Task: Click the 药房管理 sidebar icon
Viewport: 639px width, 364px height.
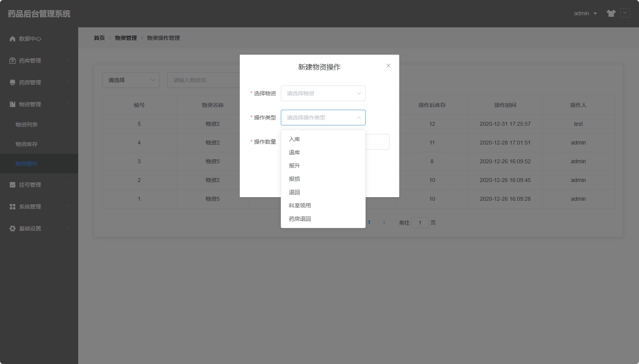Action: click(x=13, y=82)
